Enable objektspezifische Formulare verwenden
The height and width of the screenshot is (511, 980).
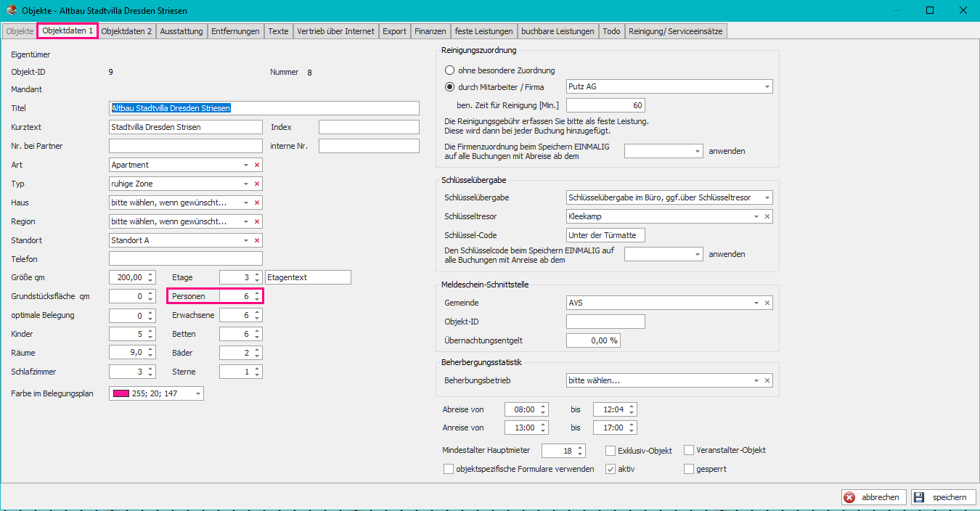pos(449,469)
